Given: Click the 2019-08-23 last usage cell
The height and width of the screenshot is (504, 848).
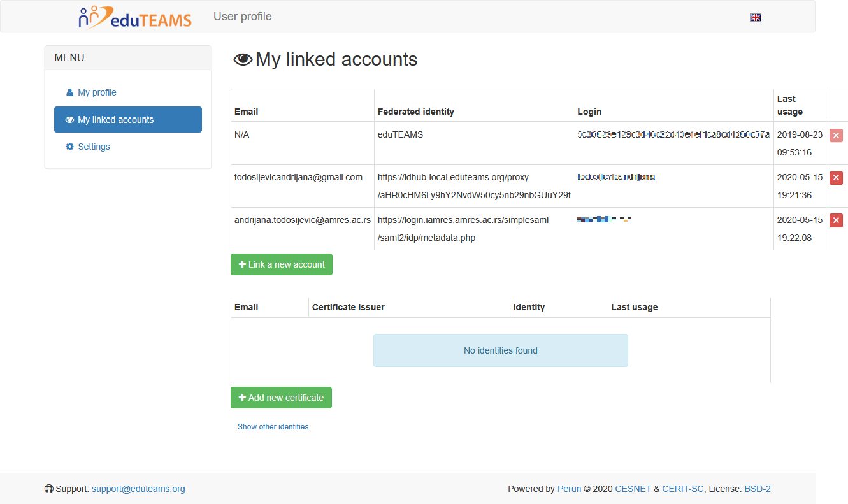Looking at the screenshot, I should click(800, 143).
